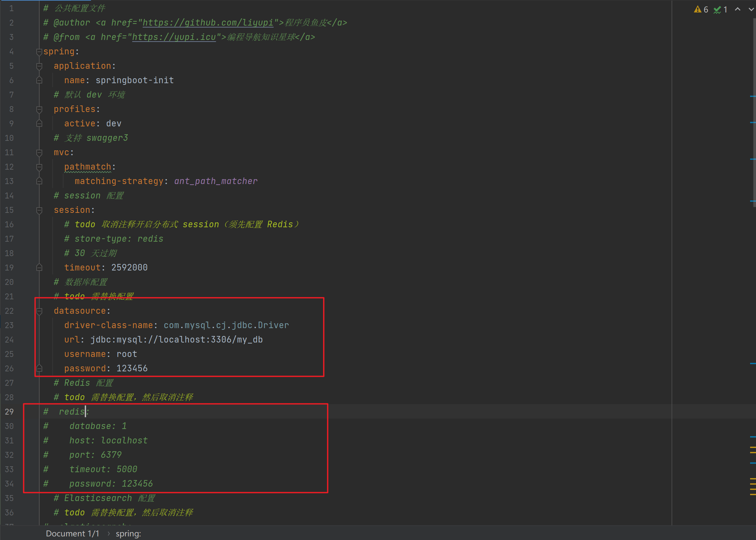Collapse the application block fold marker

pos(39,66)
